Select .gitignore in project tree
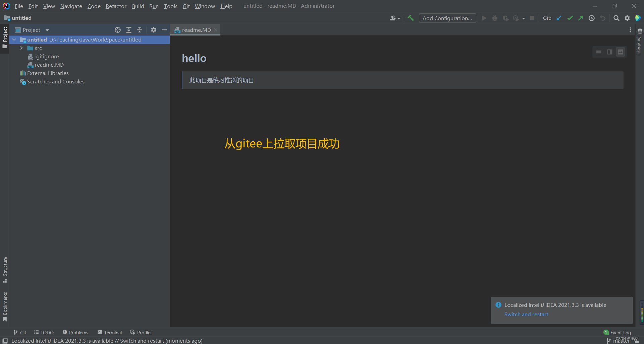The width and height of the screenshot is (644, 344). pyautogui.click(x=43, y=56)
